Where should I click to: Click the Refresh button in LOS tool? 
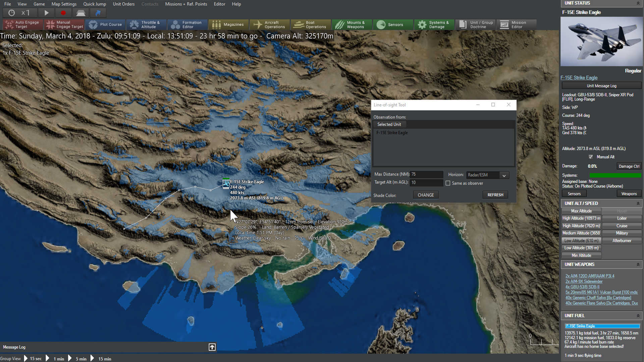(494, 194)
